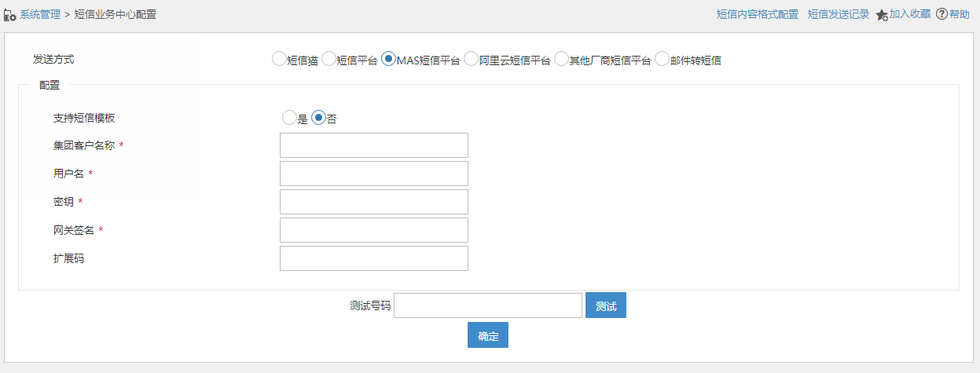980x373 pixels.
Task: Click the 测试号码 input box
Action: click(488, 305)
